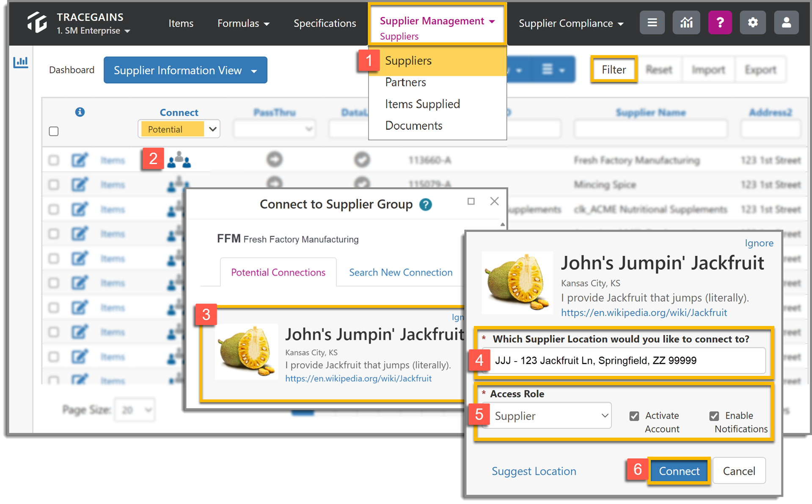Select Partners from the dropdown menu
The width and height of the screenshot is (812, 504).
click(x=405, y=82)
